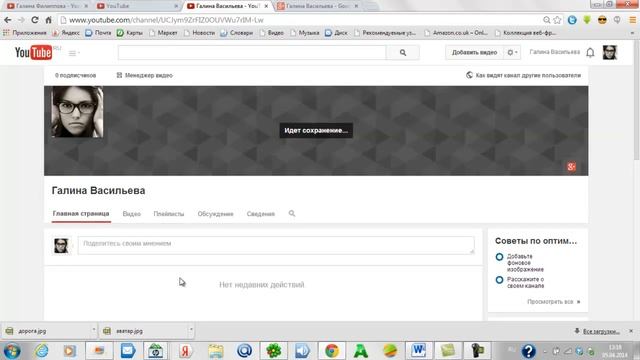Image resolution: width=640 pixels, height=360 pixels.
Task: Open the downloaded file аватар.jpg
Action: tap(143, 331)
